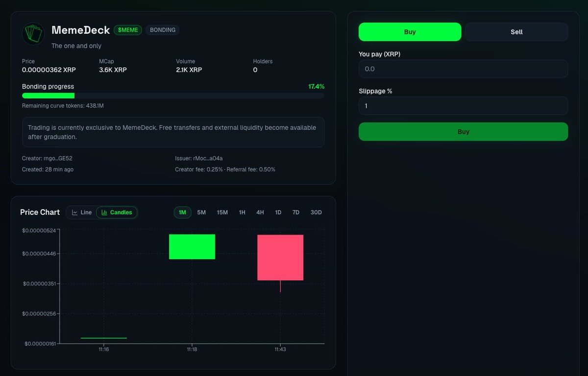Select the 5M chart timeframe
Image resolution: width=588 pixels, height=376 pixels.
pyautogui.click(x=201, y=212)
